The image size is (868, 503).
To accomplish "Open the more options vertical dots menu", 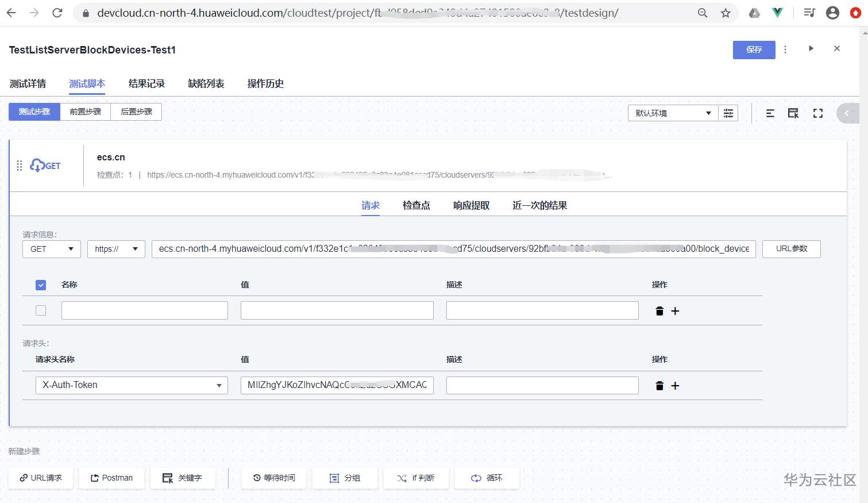I will click(785, 49).
